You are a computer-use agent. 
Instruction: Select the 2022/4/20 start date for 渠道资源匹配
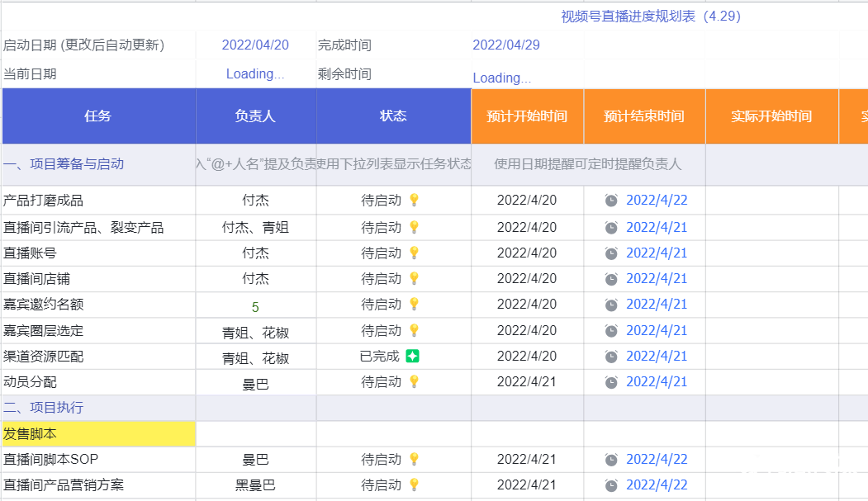pyautogui.click(x=527, y=356)
